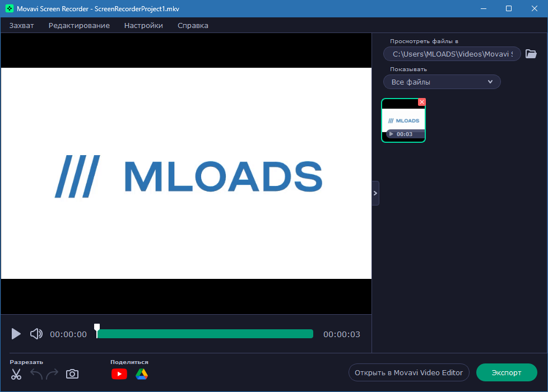
Task: Collapse the side file panel arrow
Action: pos(375,193)
